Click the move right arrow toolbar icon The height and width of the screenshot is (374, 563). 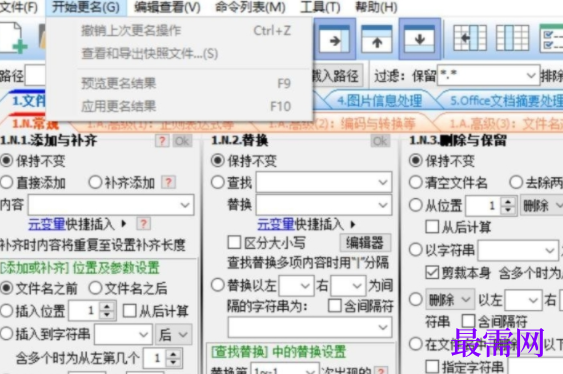tap(334, 39)
